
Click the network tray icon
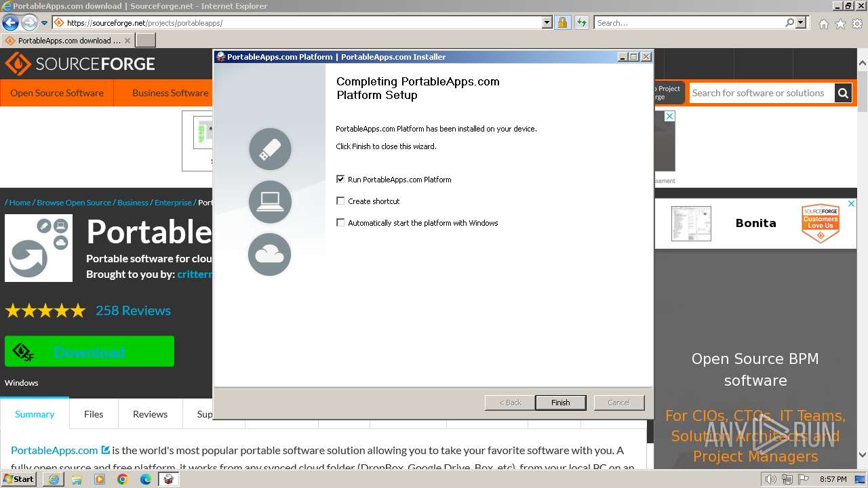coord(787,480)
